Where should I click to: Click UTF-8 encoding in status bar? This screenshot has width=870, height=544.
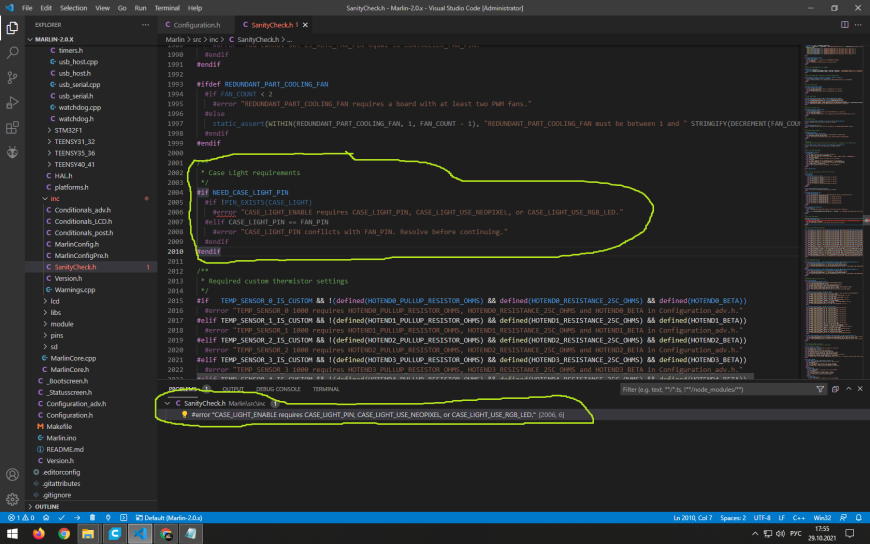(x=762, y=517)
